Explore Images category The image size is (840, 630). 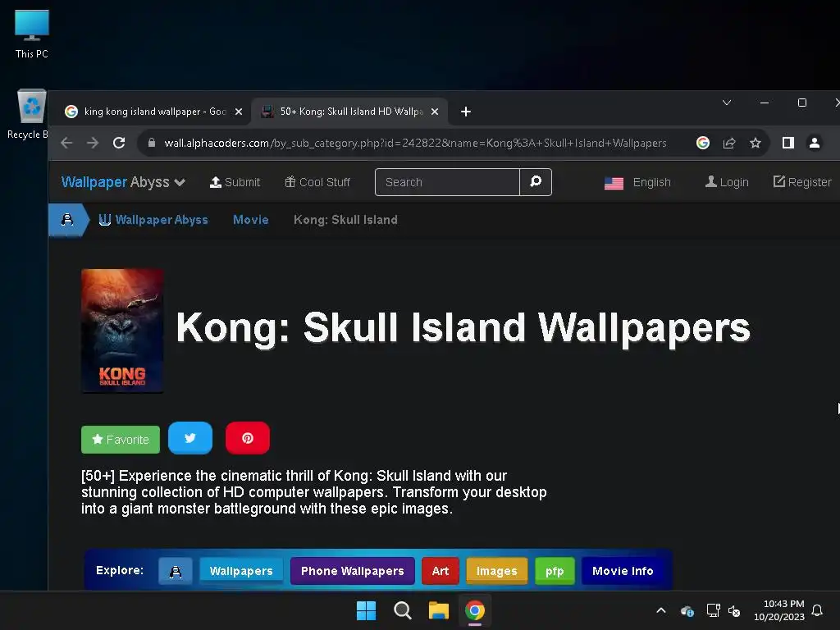[x=497, y=571]
